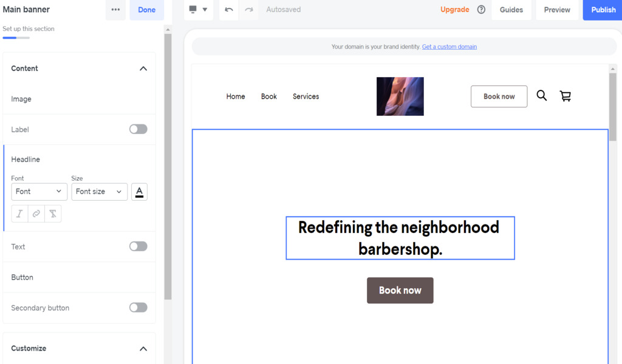The height and width of the screenshot is (364, 622).
Task: Open the three-dots more options menu
Action: [x=115, y=10]
